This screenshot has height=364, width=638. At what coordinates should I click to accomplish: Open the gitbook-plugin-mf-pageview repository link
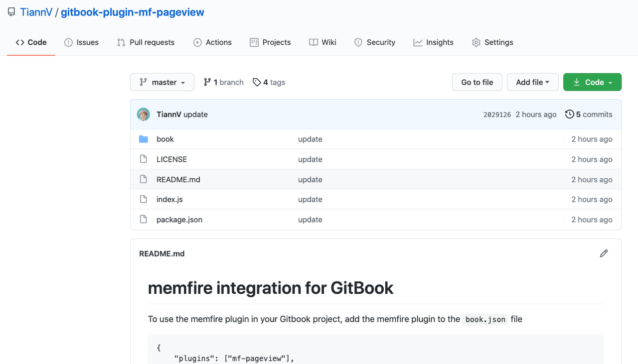(132, 12)
